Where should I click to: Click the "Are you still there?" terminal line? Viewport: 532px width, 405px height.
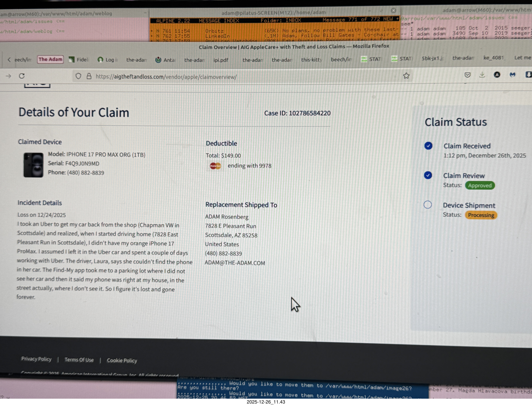[208, 388]
